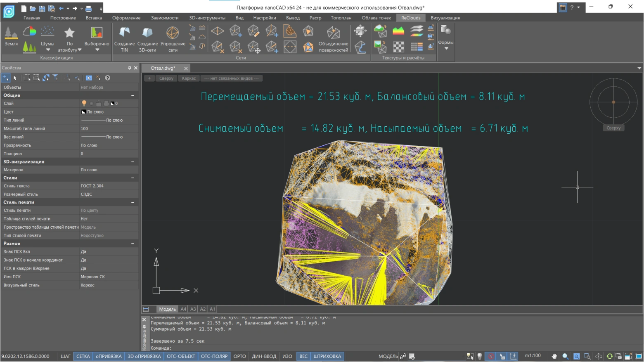The width and height of the screenshot is (644, 362).
Task: Click the help question mark in Свойства panel
Action: coord(108,78)
